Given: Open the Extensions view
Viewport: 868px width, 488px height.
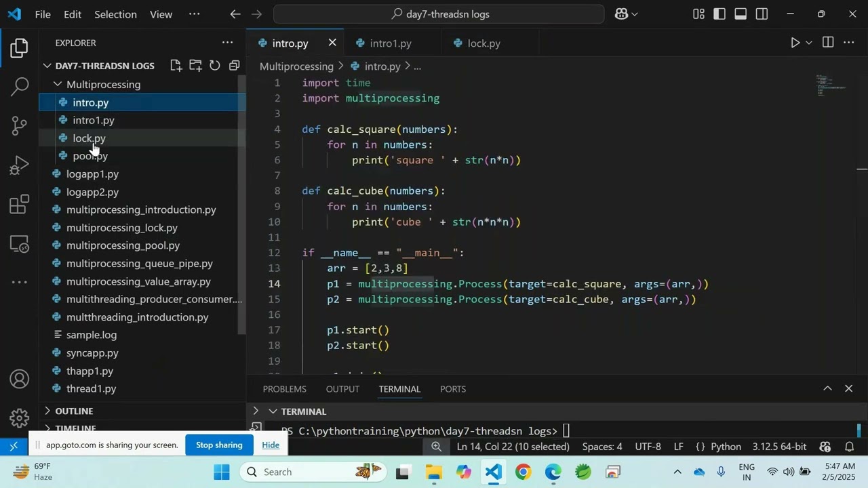Looking at the screenshot, I should (19, 204).
